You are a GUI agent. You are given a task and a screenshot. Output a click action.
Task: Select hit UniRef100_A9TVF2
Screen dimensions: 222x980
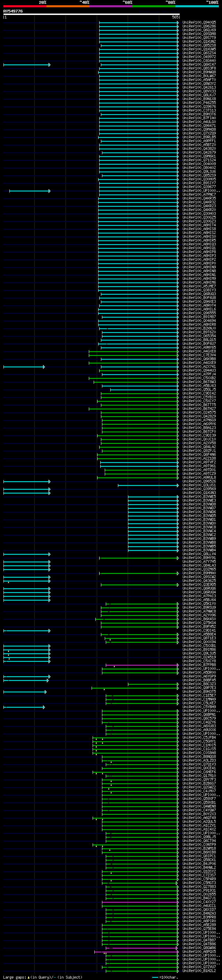click(x=199, y=462)
